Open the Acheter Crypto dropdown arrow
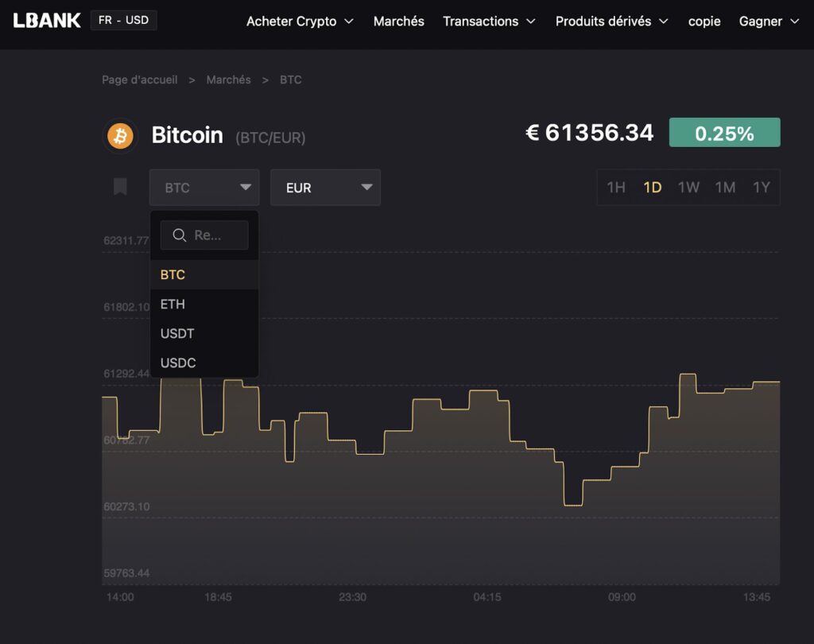814x644 pixels. (x=350, y=21)
